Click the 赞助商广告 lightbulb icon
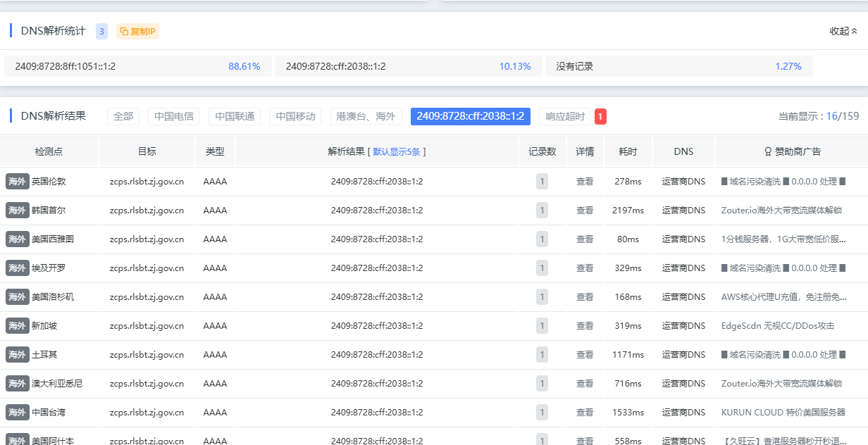 click(x=768, y=151)
